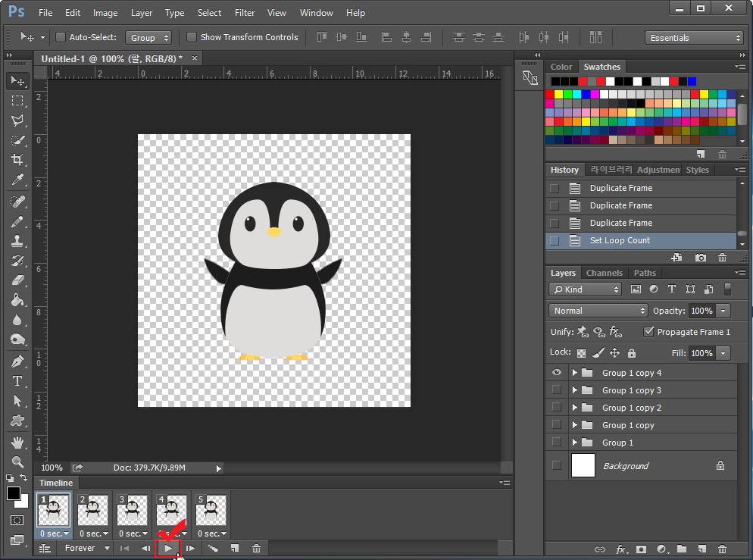Select the Rectangular Marquee tool
The width and height of the screenshot is (753, 560).
[17, 100]
